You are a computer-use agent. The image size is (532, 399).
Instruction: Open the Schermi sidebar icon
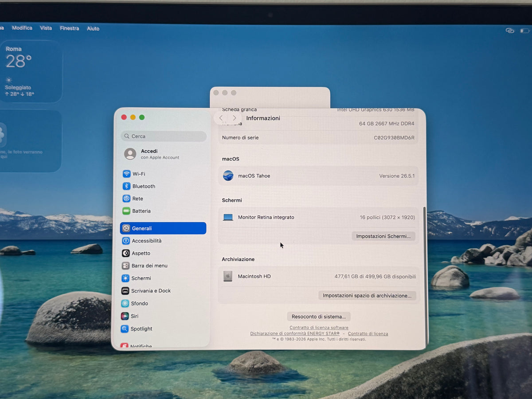coord(125,278)
